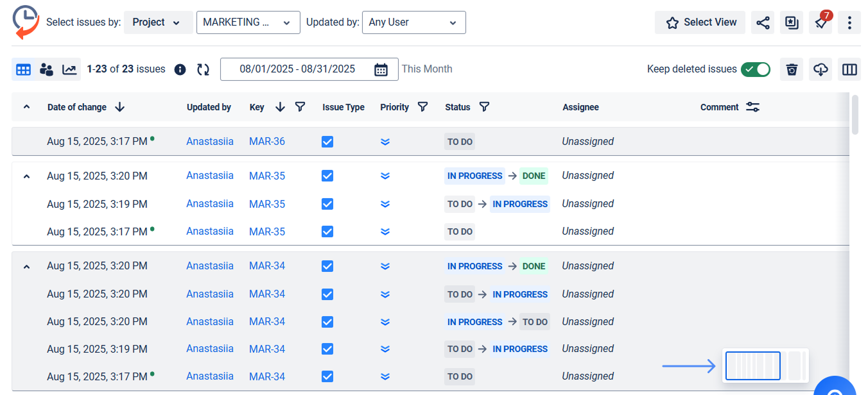
Task: Collapse the MAR-35 issue history group
Action: [26, 176]
